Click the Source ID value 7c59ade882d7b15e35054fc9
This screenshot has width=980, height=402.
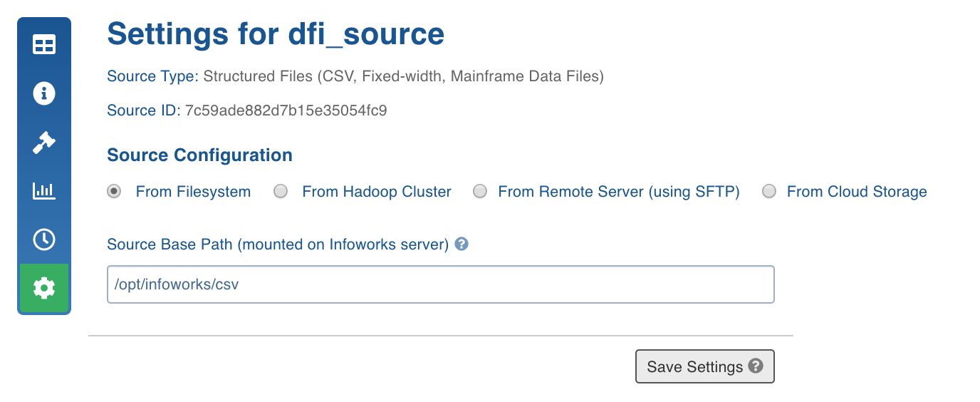pyautogui.click(x=286, y=110)
